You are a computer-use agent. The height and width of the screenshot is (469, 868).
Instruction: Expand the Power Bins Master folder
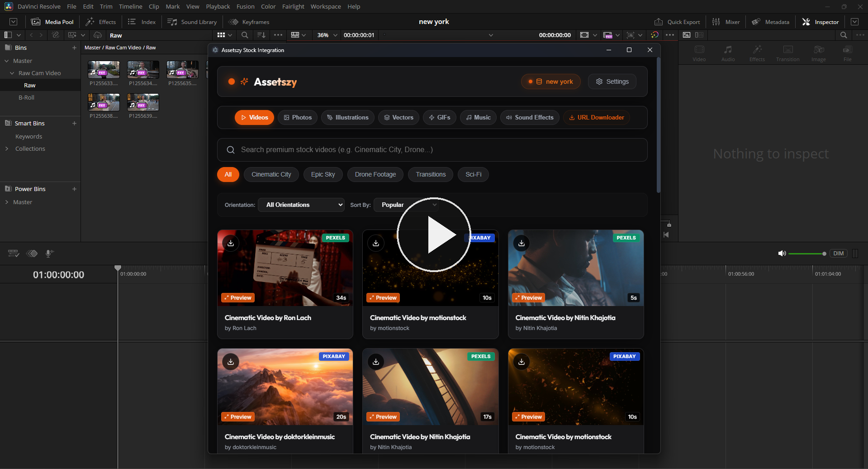(x=7, y=202)
